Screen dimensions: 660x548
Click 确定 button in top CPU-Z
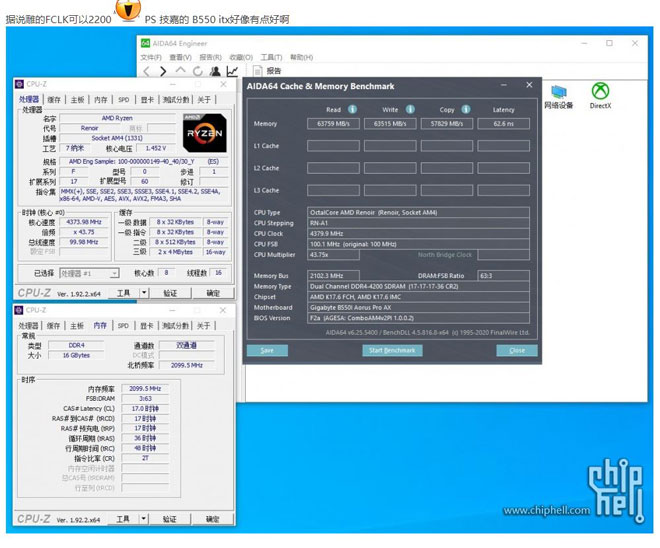point(213,293)
